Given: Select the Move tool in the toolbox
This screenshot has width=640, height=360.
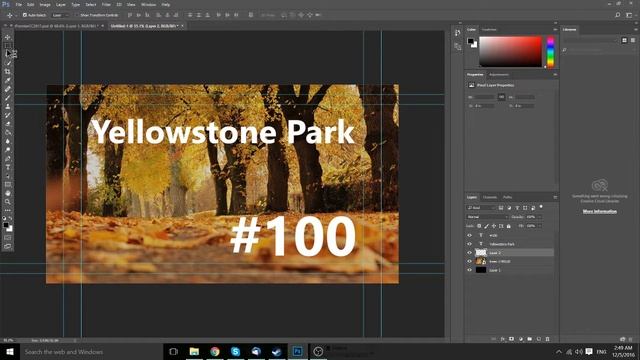Looking at the screenshot, I should point(8,37).
